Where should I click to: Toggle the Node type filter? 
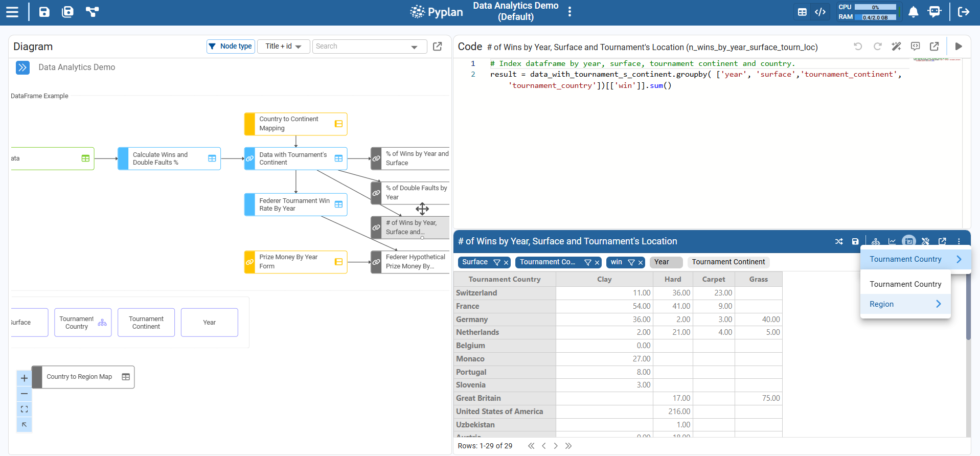pyautogui.click(x=231, y=47)
